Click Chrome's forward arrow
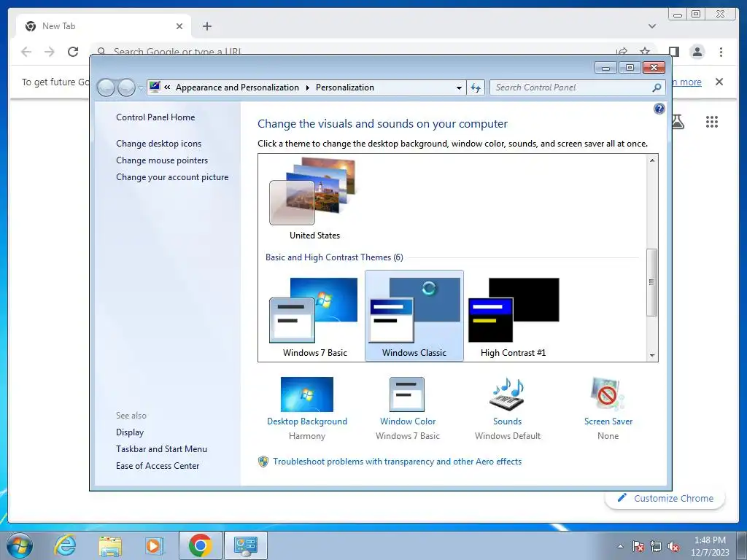Image resolution: width=747 pixels, height=560 pixels. pos(50,52)
